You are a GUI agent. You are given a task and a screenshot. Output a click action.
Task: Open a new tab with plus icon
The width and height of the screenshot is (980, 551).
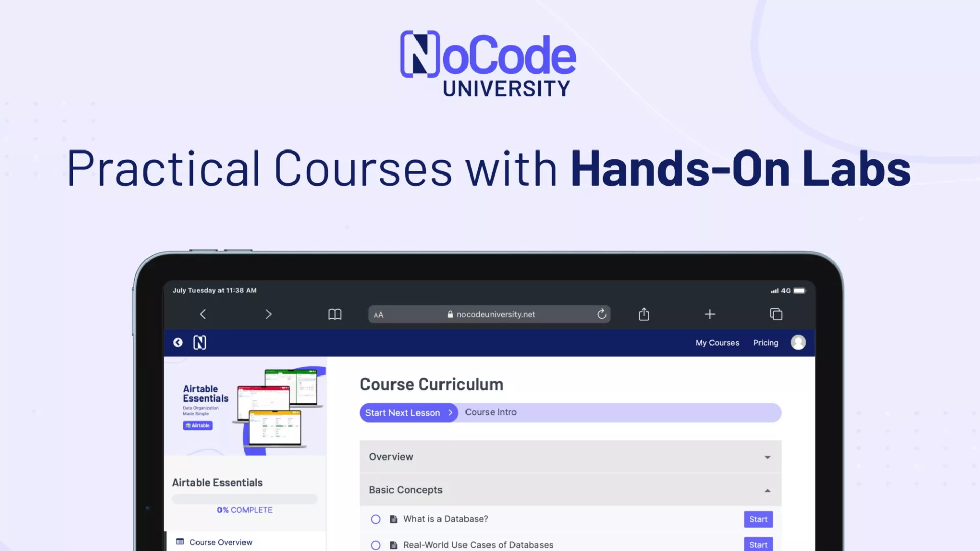(709, 314)
